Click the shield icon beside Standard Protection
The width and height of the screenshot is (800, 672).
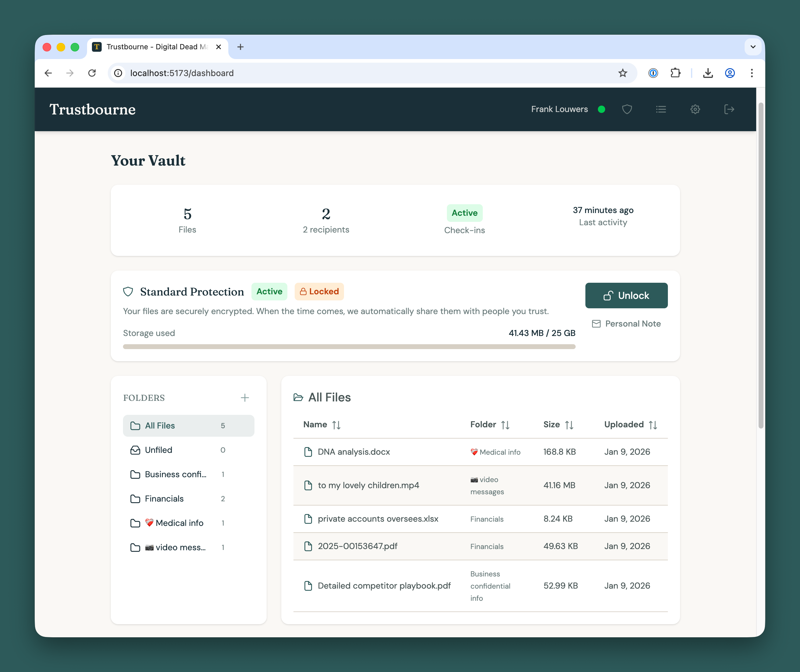[128, 292]
